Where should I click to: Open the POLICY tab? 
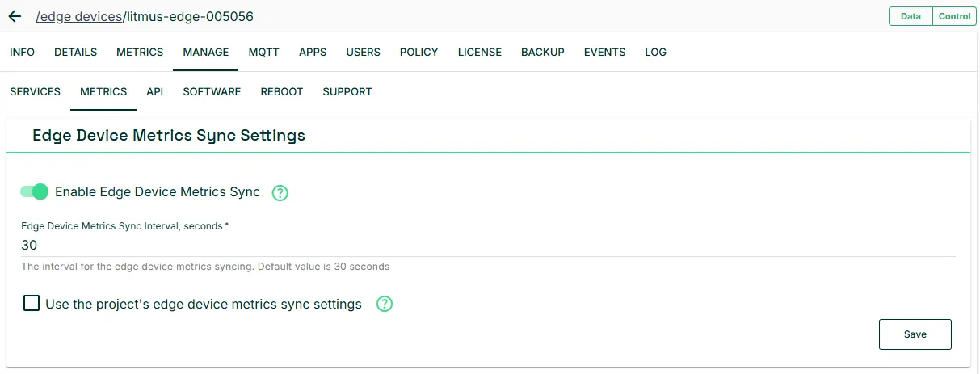(x=419, y=52)
